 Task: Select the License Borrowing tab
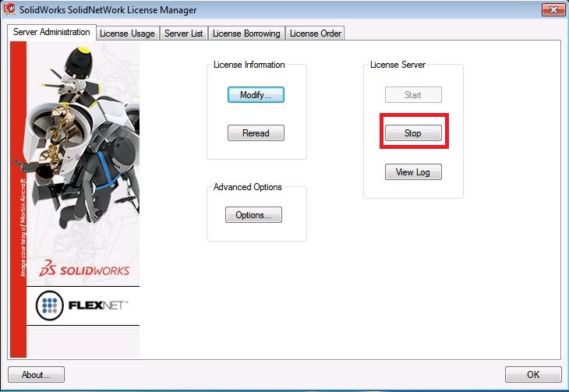(246, 33)
